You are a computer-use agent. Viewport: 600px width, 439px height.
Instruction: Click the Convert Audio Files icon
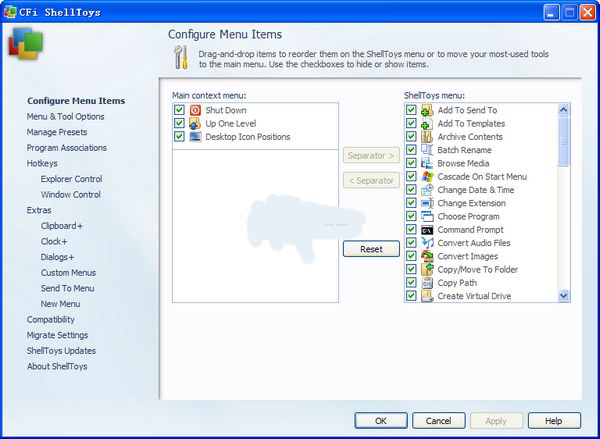(x=427, y=243)
